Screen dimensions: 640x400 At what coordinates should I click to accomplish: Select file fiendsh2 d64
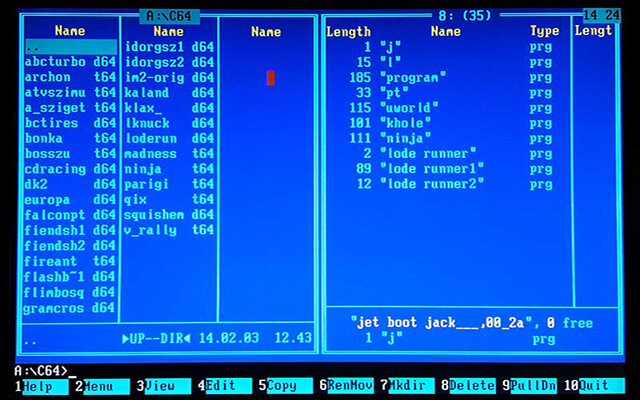70,246
